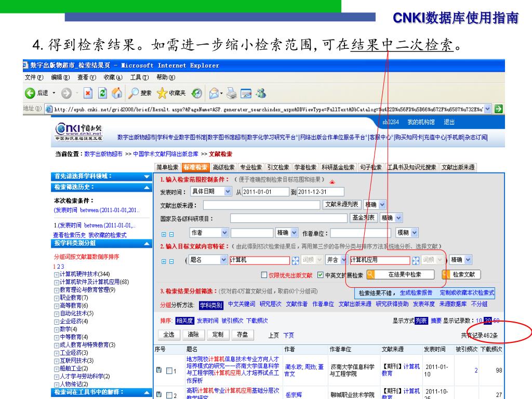The image size is (532, 399).
Task: Click 文献来源列表 button
Action: (x=342, y=204)
